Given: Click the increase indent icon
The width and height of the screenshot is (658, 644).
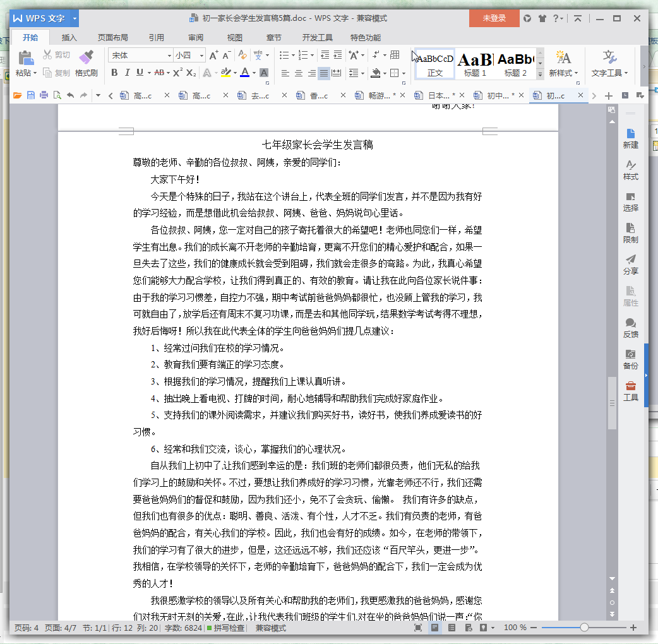Looking at the screenshot, I should click(338, 55).
